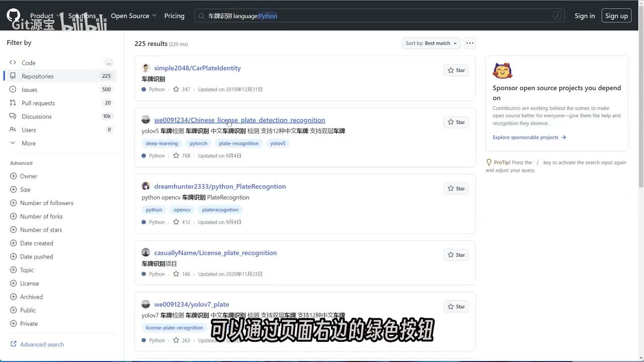The width and height of the screenshot is (644, 362).
Task: Click dreamhunter2333 avatar image
Action: pos(146,186)
